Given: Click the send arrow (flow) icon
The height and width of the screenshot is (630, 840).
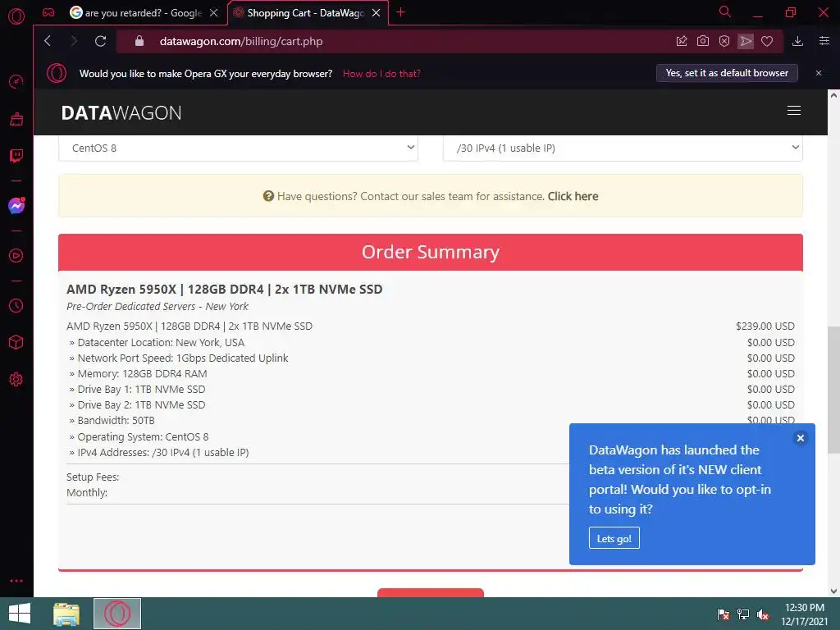Looking at the screenshot, I should 746,41.
